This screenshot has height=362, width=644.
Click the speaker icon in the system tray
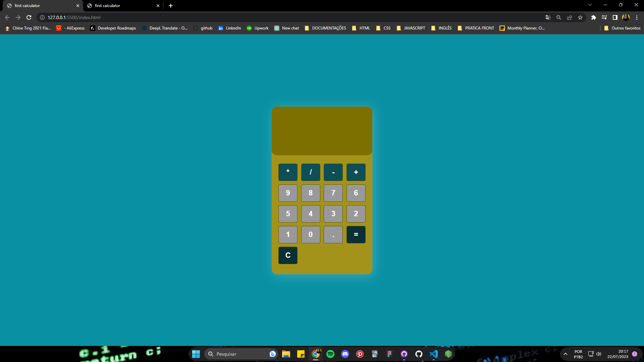coord(599,354)
